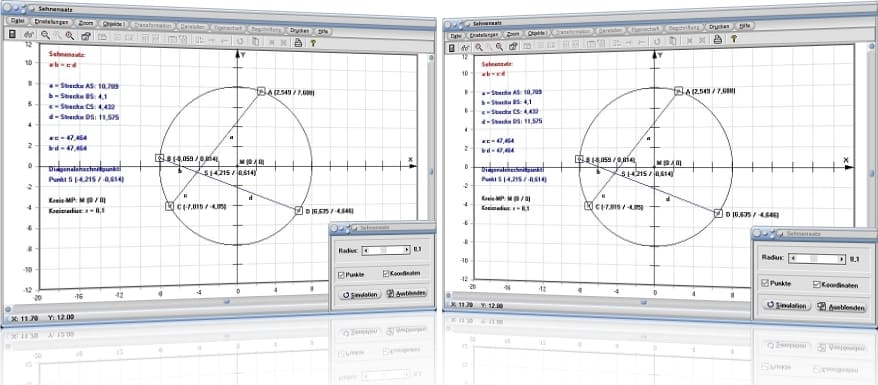The image size is (878, 385).
Task: Toggle the Koordinaten checkbox in right control panel
Action: (817, 285)
